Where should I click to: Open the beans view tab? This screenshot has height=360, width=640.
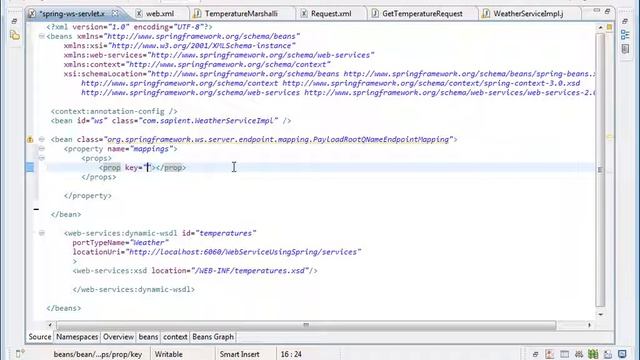(148, 337)
